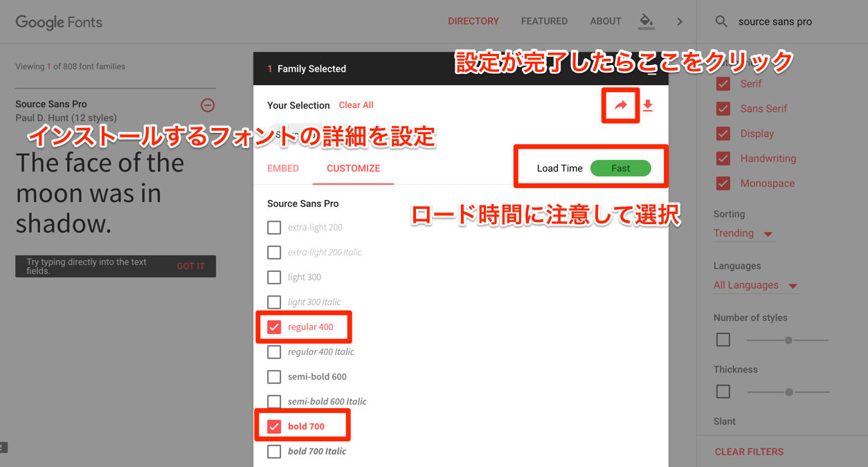Image resolution: width=868 pixels, height=467 pixels.
Task: Click the right chevron in the top bar
Action: 679,21
